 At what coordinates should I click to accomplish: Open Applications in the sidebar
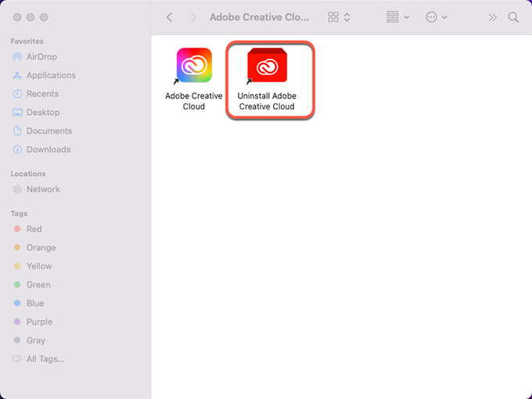pyautogui.click(x=51, y=75)
